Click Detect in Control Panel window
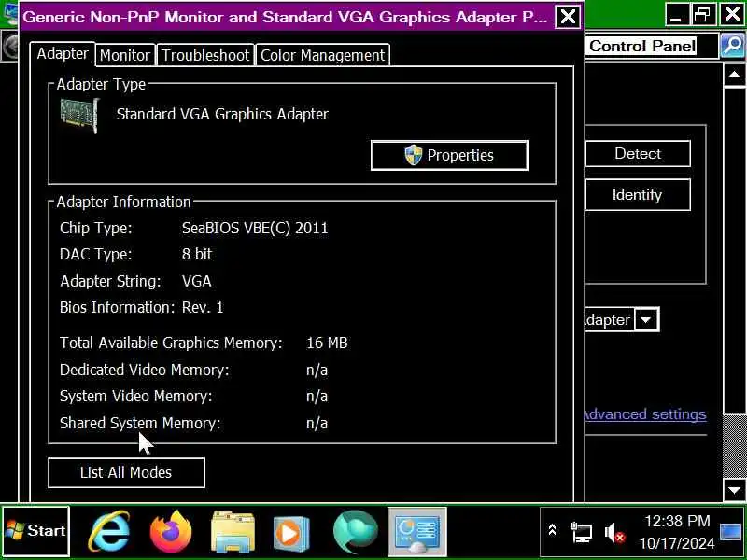 pos(638,153)
